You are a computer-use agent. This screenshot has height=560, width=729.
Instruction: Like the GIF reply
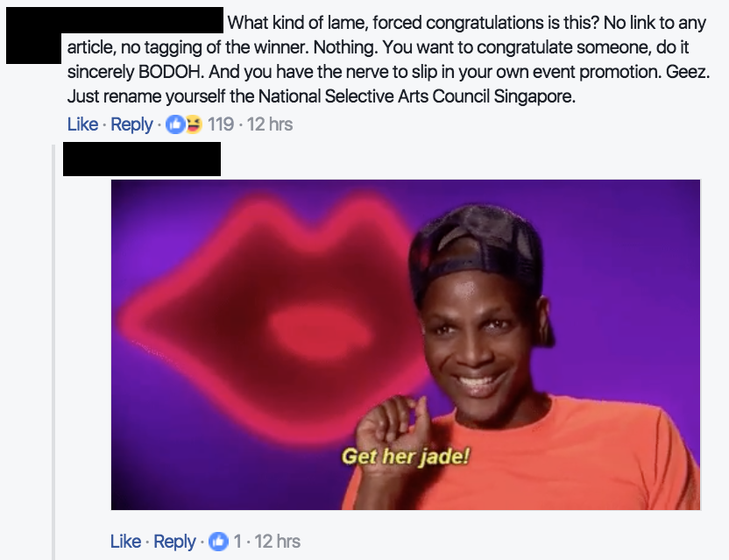125,541
